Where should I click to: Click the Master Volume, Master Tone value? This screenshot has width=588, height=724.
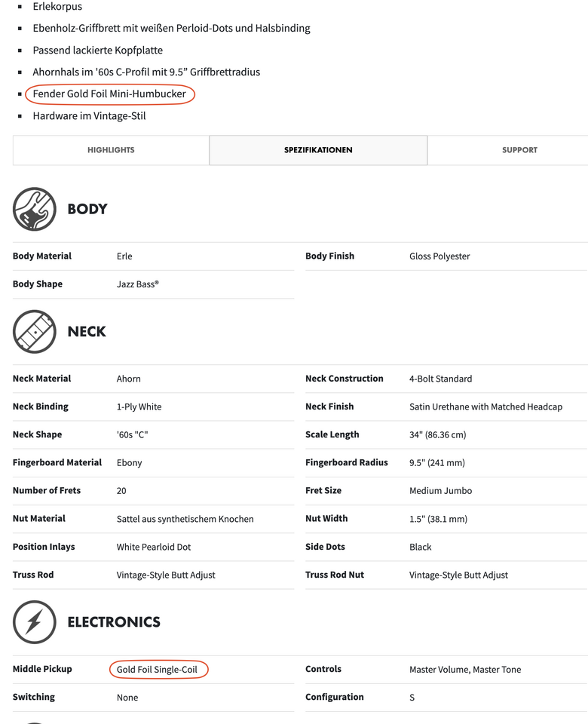click(465, 670)
